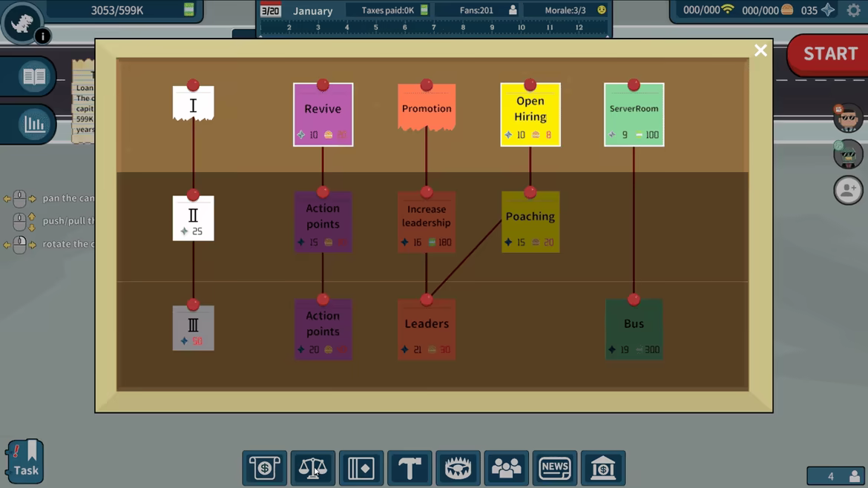Select the Leaders skill note
Image resolution: width=868 pixels, height=488 pixels.
point(427,330)
